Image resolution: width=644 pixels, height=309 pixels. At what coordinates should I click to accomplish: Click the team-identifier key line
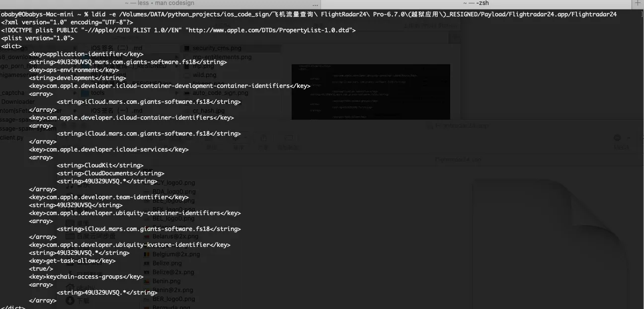click(109, 197)
